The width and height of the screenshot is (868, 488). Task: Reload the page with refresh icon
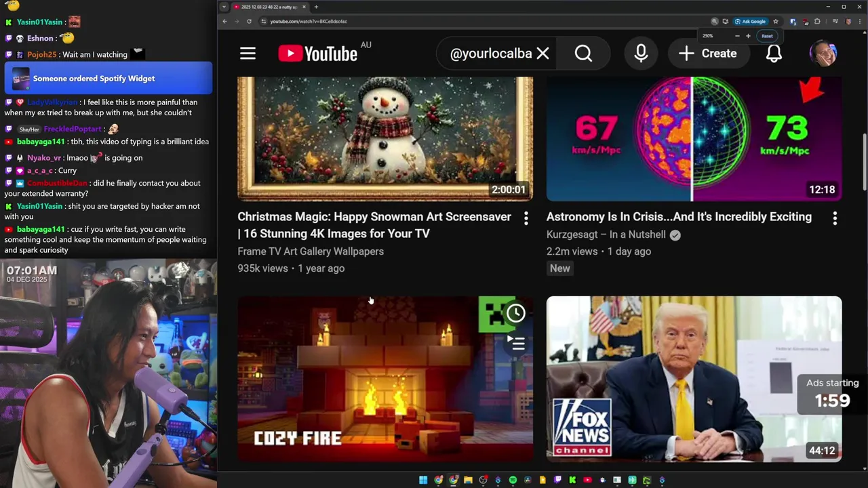[249, 21]
